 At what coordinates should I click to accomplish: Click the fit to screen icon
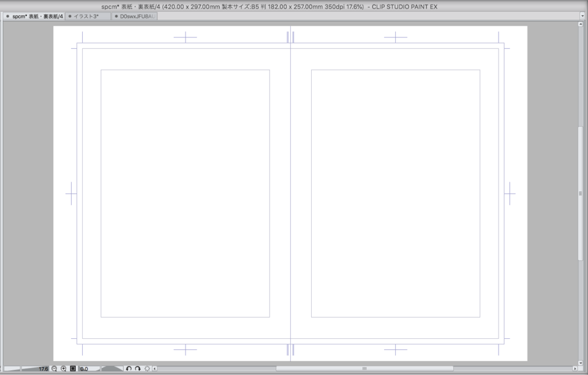(x=73, y=369)
